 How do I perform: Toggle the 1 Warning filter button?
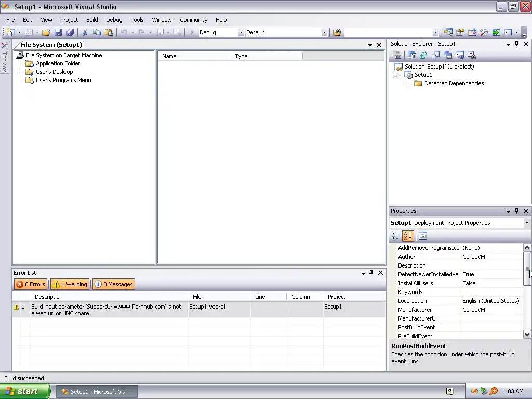[x=70, y=284]
